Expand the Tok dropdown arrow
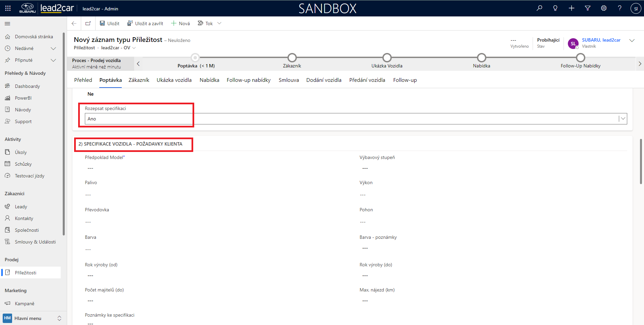Image resolution: width=644 pixels, height=325 pixels. (x=219, y=23)
